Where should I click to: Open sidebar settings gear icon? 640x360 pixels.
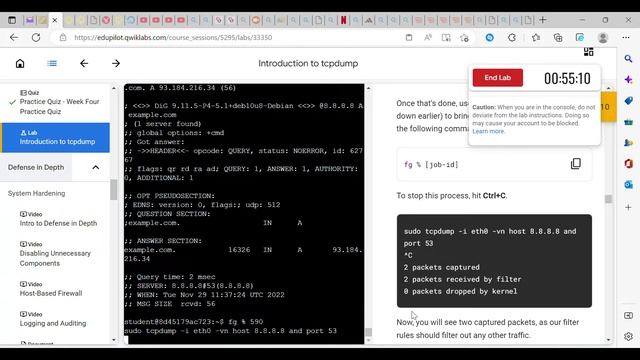629,336
